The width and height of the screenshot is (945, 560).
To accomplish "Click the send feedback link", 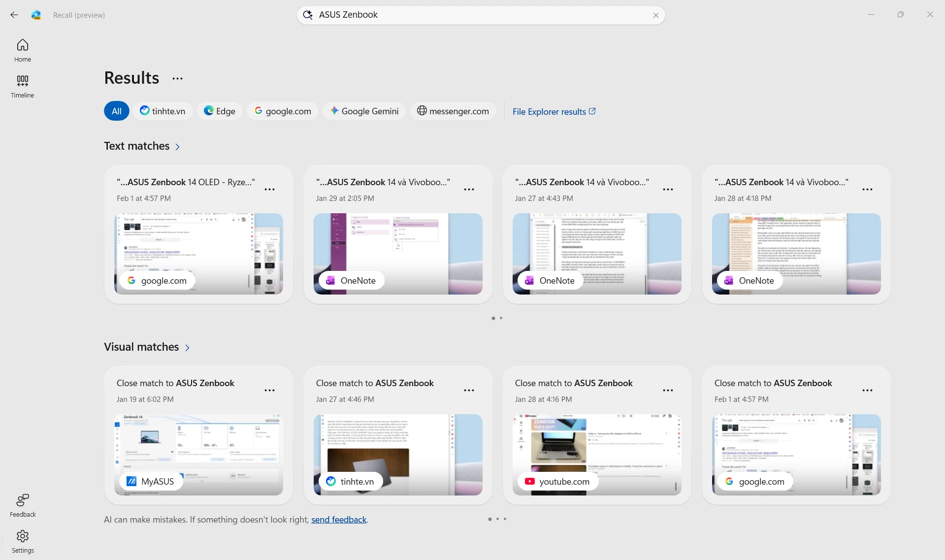I will point(339,520).
